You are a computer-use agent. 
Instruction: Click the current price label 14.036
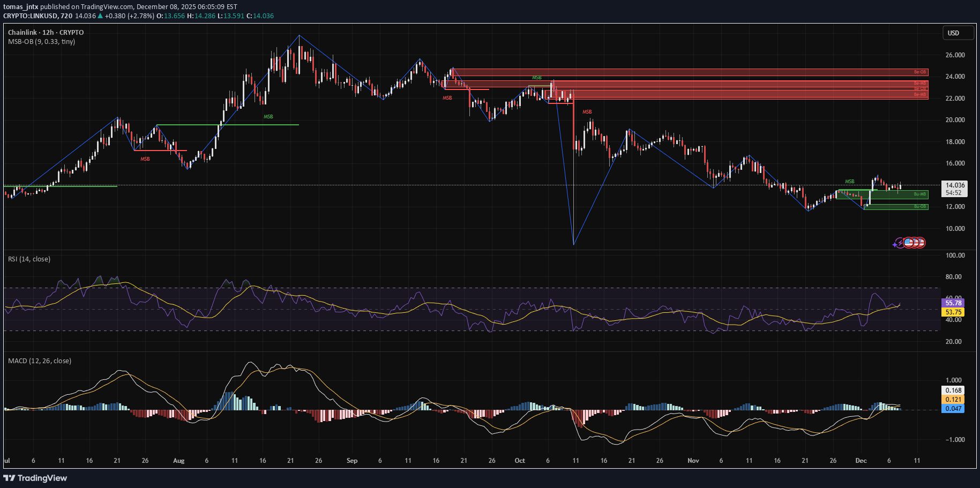point(955,185)
